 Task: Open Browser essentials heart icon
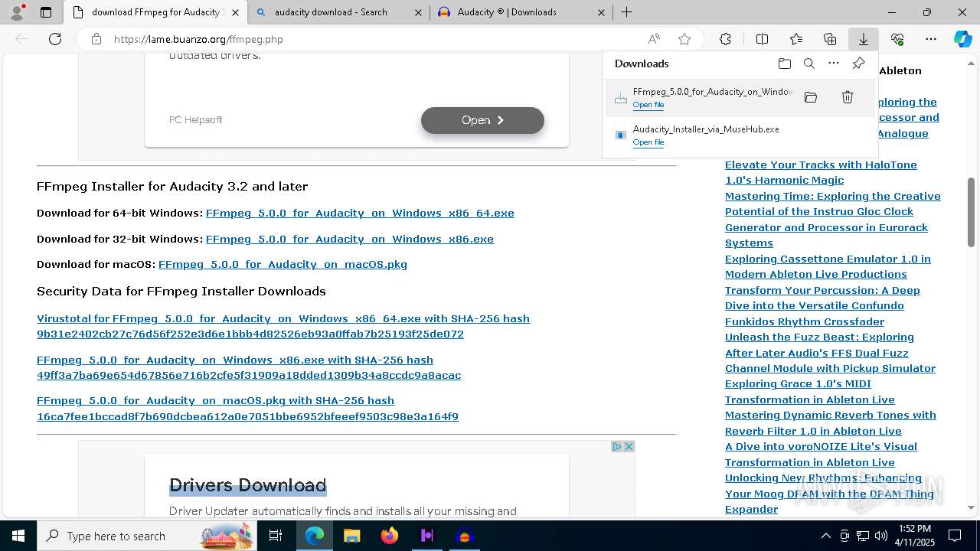pyautogui.click(x=897, y=39)
